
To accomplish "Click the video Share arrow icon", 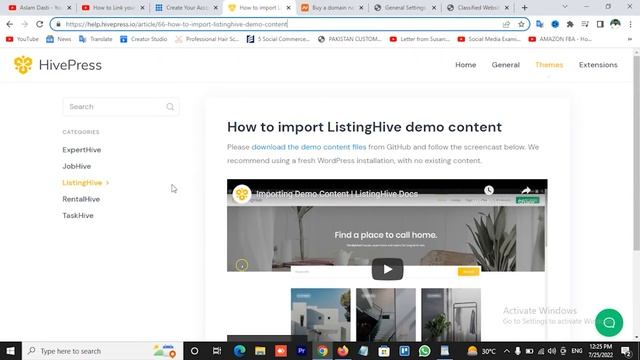I will click(526, 190).
